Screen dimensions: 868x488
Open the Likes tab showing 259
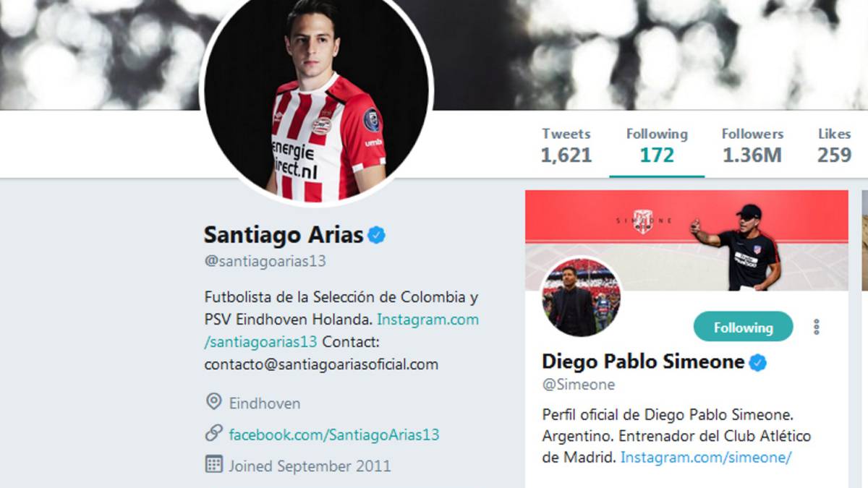(834, 145)
